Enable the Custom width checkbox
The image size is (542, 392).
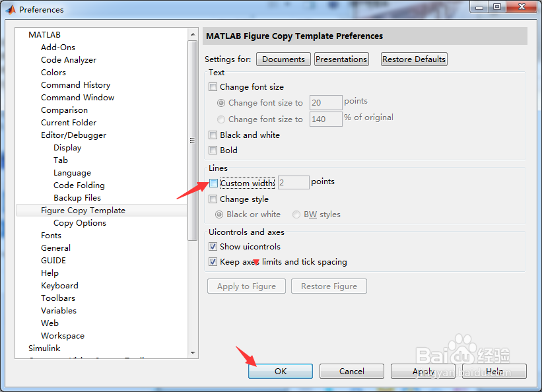click(x=214, y=183)
